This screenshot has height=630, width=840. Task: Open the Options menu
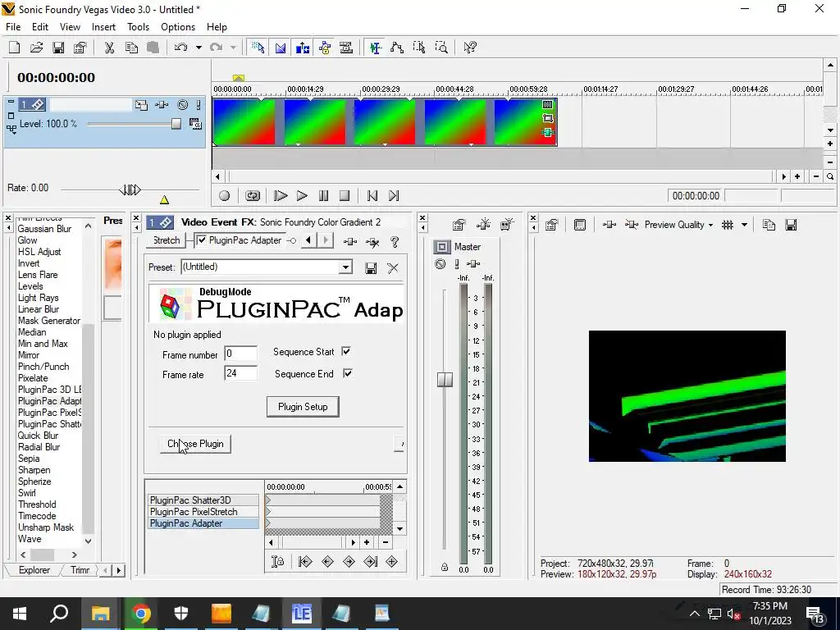coord(178,27)
